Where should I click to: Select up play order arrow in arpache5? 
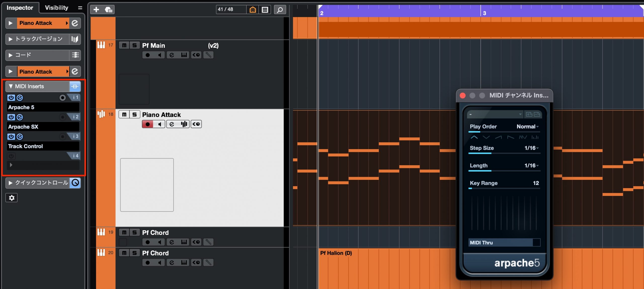pos(474,137)
